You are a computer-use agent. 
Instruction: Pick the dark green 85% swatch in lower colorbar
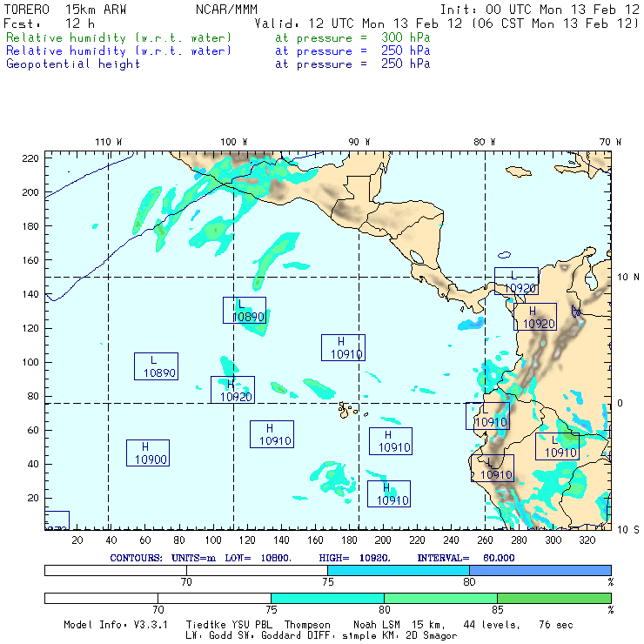(553, 599)
